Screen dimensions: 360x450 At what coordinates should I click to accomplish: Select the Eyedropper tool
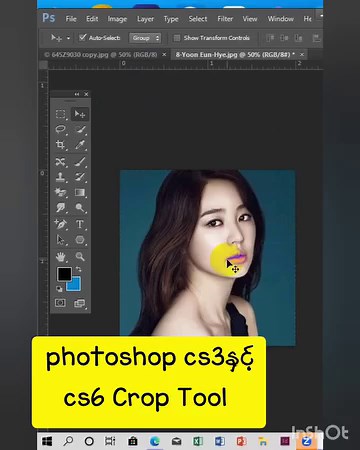tap(80, 145)
